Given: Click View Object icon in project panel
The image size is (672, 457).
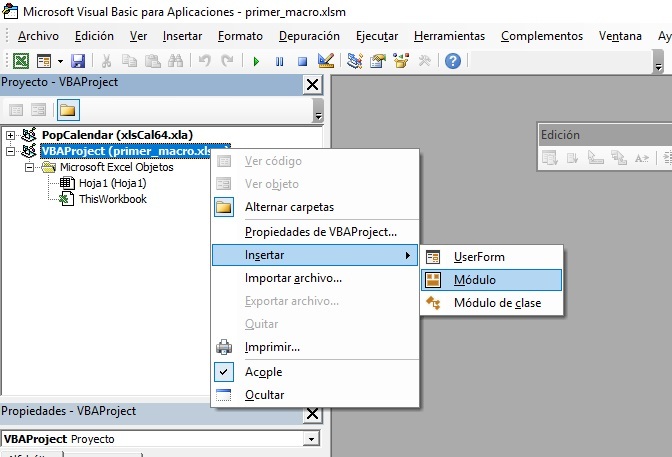Looking at the screenshot, I should coord(38,110).
